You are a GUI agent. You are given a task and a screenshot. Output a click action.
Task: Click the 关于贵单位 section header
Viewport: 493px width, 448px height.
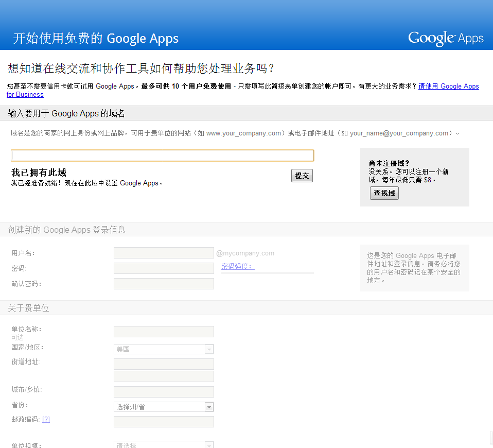[28, 308]
